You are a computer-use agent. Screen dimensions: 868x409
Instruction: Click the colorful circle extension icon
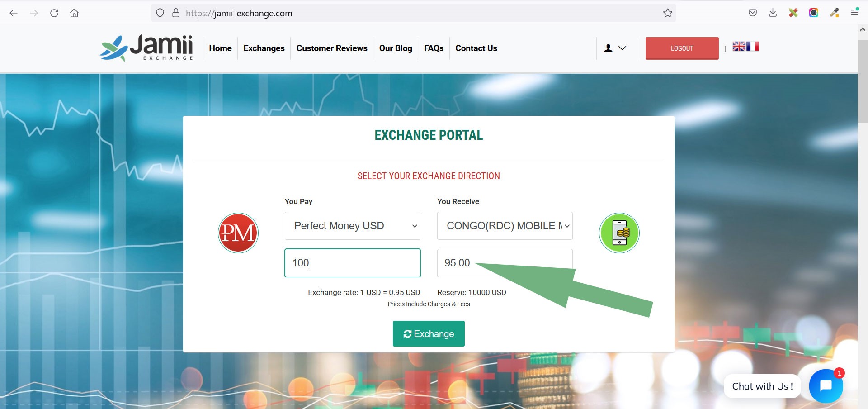(x=814, y=13)
